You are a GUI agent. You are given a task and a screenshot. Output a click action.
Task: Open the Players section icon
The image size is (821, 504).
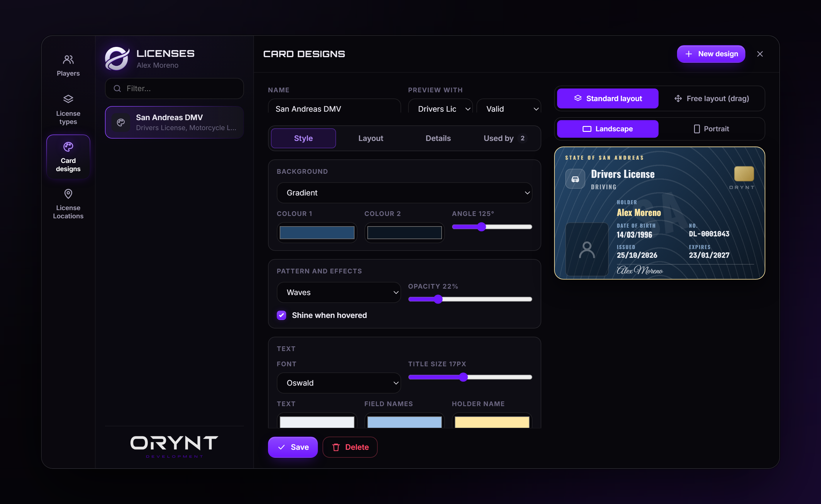coord(68,60)
